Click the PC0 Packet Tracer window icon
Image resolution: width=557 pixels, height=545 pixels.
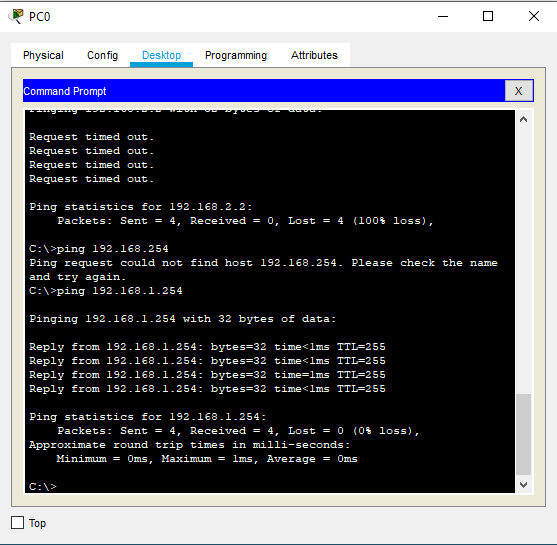coord(16,16)
